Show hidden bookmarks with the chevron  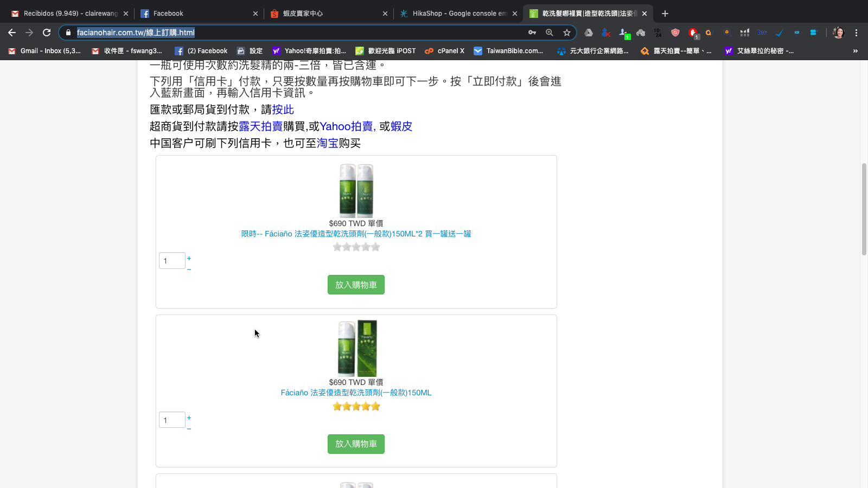[856, 51]
